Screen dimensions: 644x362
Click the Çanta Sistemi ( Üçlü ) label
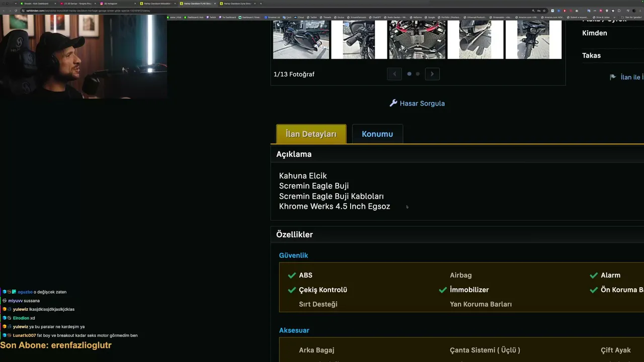[485, 350]
